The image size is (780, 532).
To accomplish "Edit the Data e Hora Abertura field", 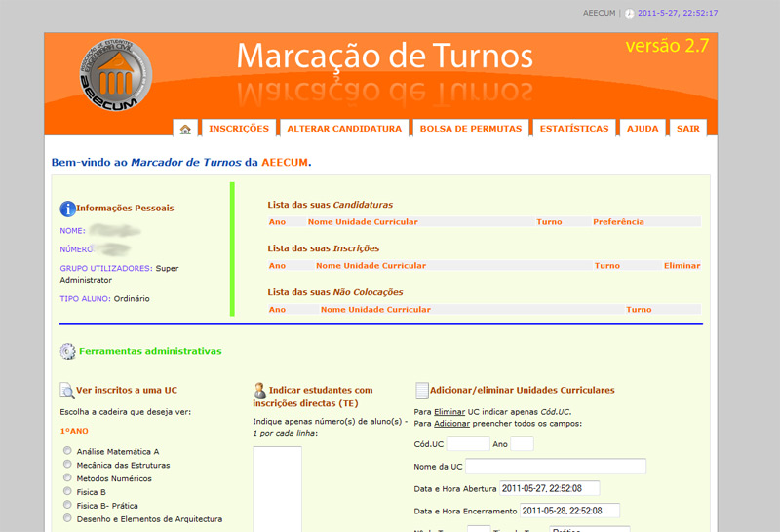I will [x=549, y=488].
